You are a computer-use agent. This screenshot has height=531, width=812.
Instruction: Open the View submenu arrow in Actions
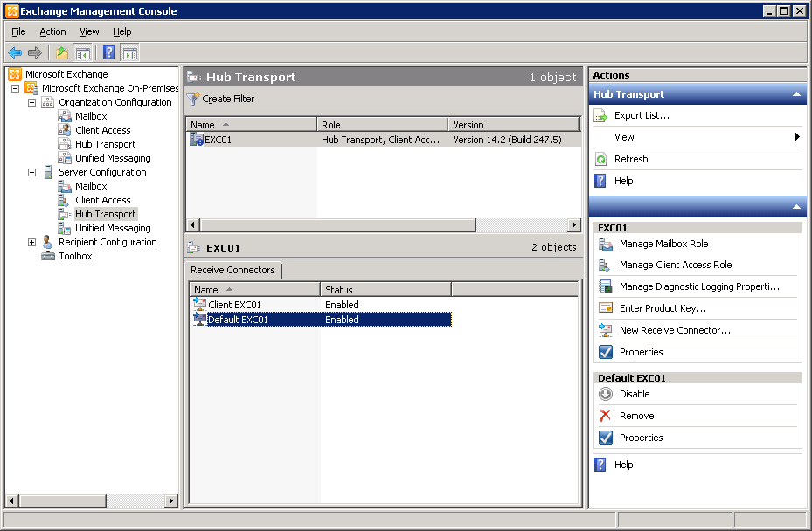pyautogui.click(x=797, y=137)
